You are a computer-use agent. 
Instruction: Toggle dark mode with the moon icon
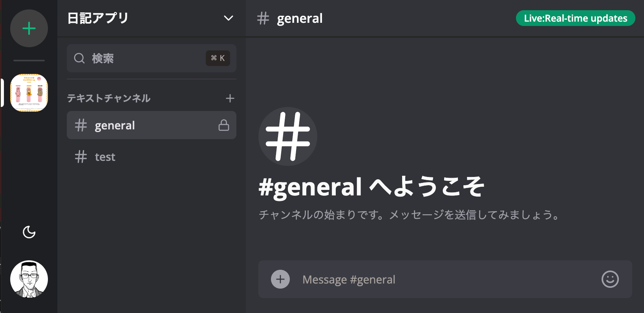tap(29, 232)
